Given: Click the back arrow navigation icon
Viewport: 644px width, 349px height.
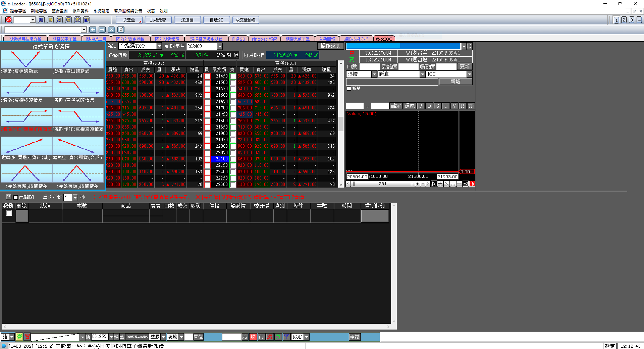Looking at the screenshot, I should (x=93, y=30).
